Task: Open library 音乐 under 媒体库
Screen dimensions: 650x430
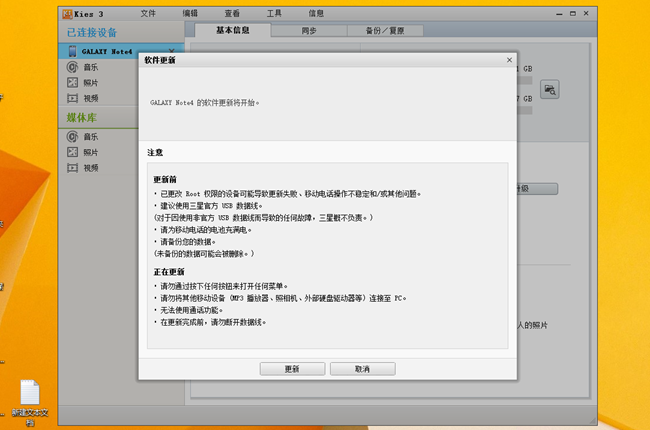Action: 91,137
